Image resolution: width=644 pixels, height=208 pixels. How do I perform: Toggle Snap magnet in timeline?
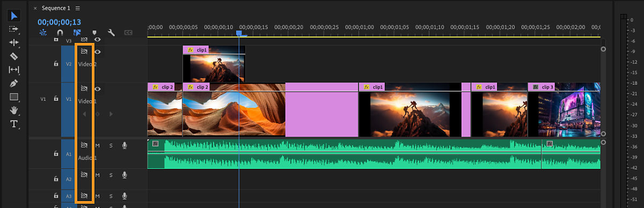pyautogui.click(x=60, y=33)
